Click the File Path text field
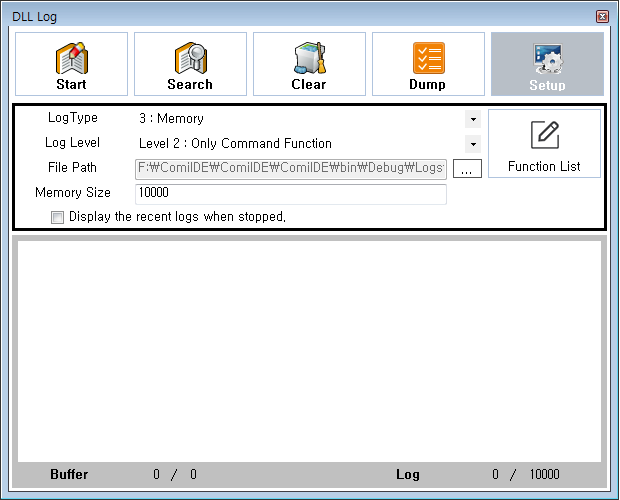Screen dimensions: 620x500 pyautogui.click(x=290, y=168)
